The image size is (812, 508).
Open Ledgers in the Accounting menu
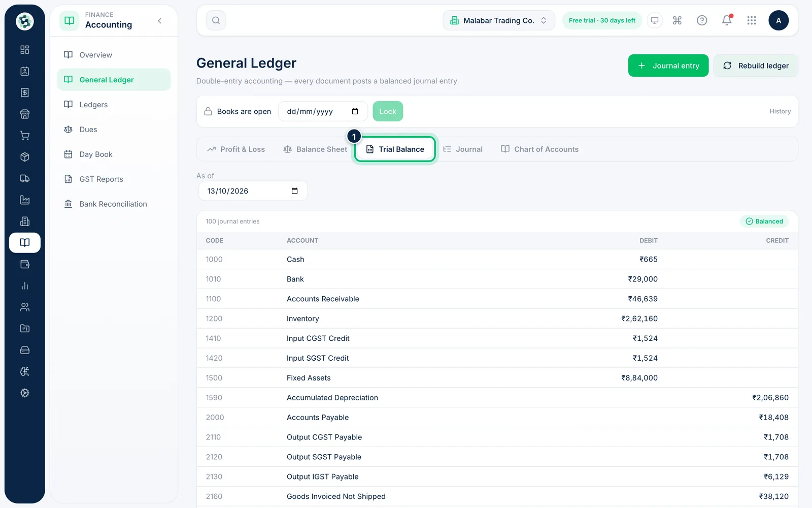point(114,105)
